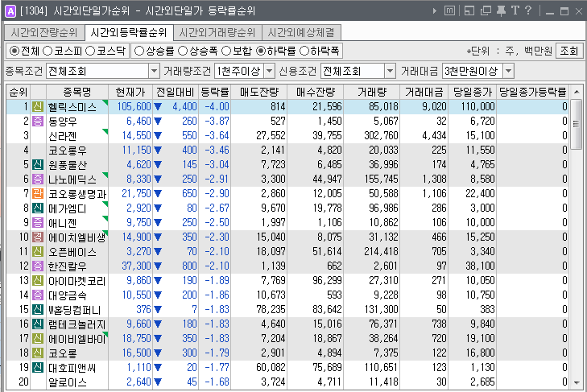Click the down arrow in 신라젠 row
Viewport: 587px width, 392px height.
click(x=158, y=136)
